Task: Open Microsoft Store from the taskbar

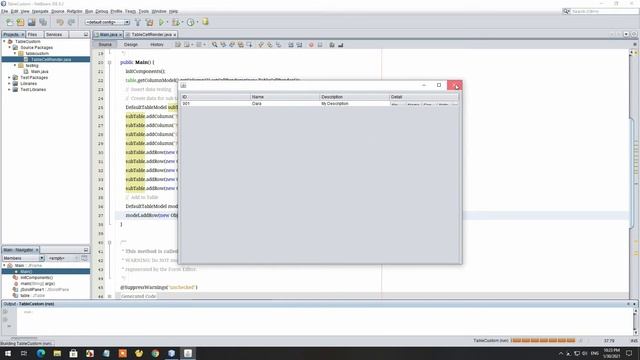Action: tap(73, 353)
